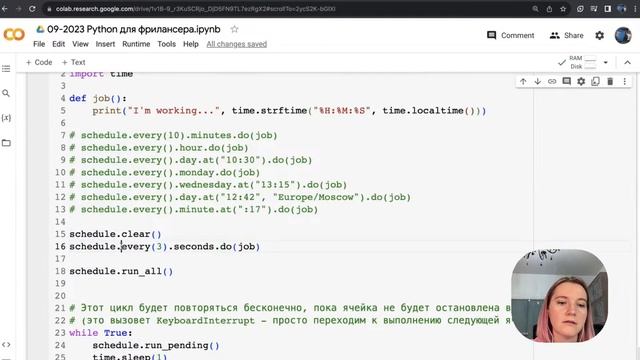Open RAM and Disk resources dropdown

[605, 62]
